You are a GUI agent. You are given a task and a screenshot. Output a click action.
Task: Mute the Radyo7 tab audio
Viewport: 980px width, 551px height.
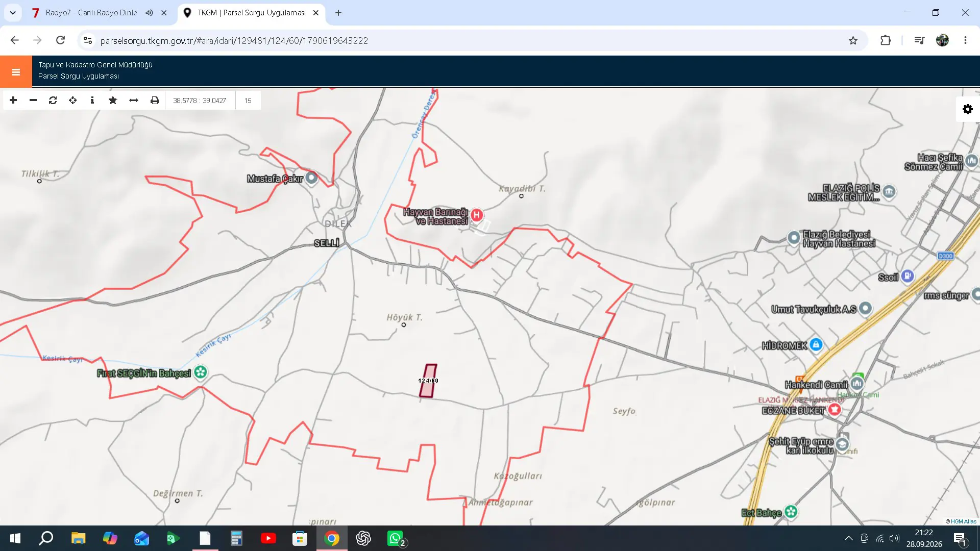pos(149,13)
